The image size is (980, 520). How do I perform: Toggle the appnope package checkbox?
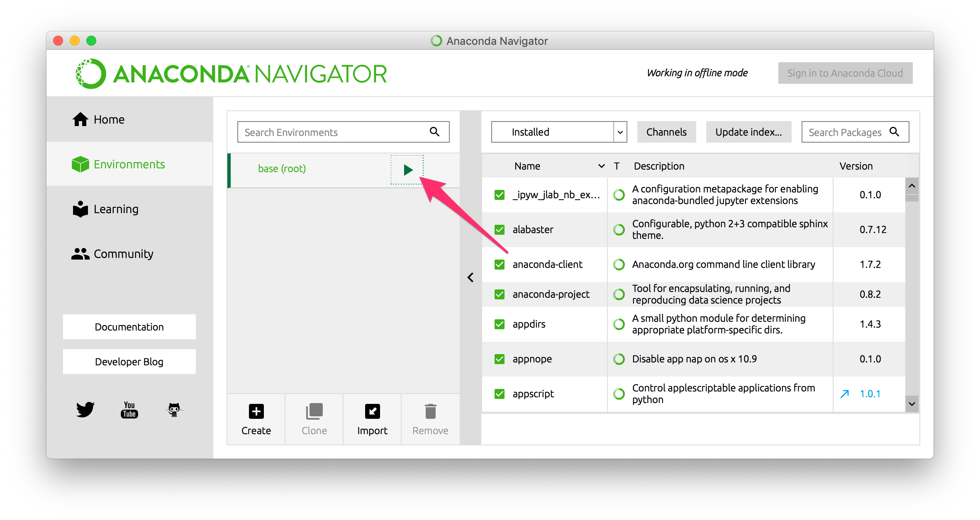(500, 359)
